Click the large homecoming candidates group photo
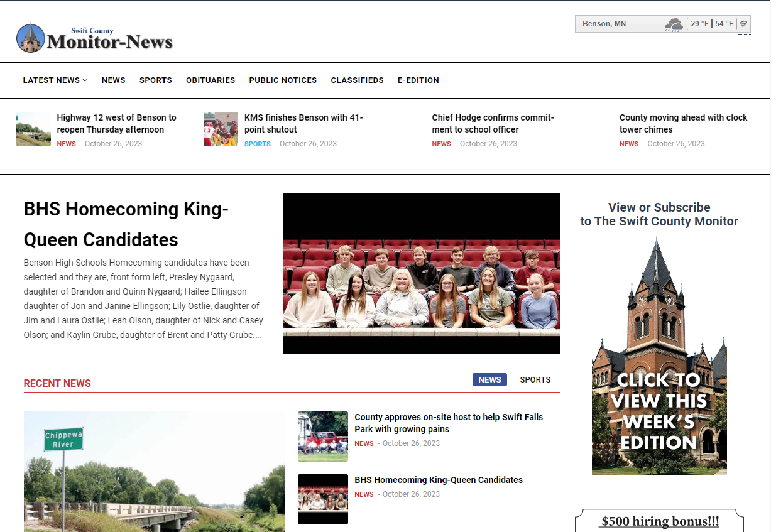The width and height of the screenshot is (771, 532). point(422,273)
